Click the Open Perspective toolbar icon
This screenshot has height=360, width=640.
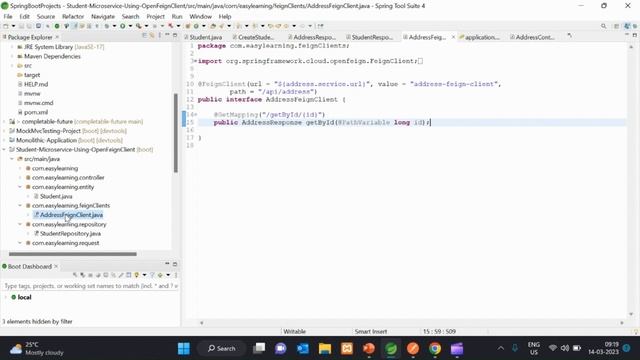[x=616, y=26]
